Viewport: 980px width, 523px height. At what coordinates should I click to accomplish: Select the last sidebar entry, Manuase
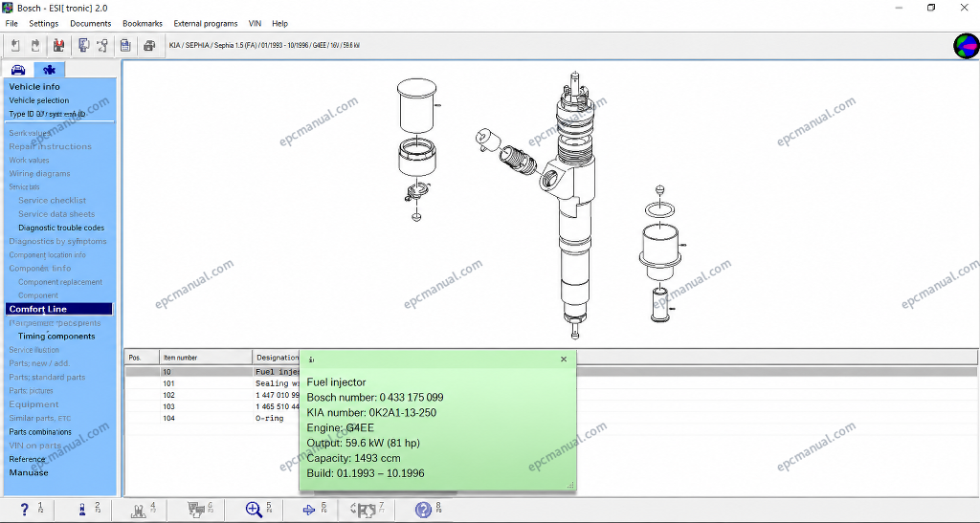pyautogui.click(x=28, y=473)
